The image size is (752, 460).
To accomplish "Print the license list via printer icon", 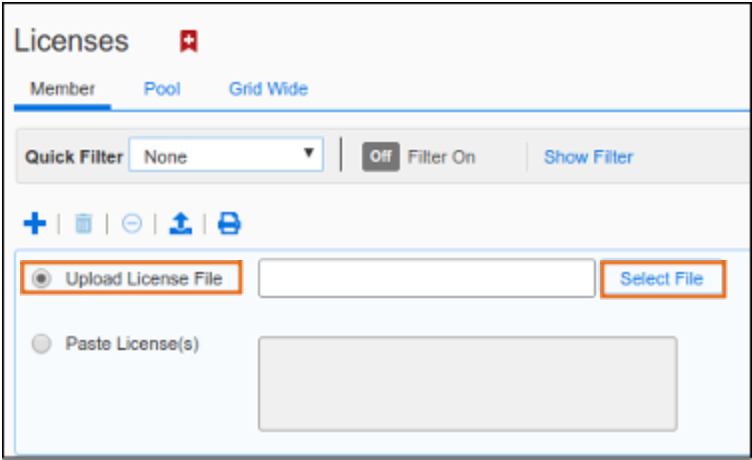I will point(229,224).
